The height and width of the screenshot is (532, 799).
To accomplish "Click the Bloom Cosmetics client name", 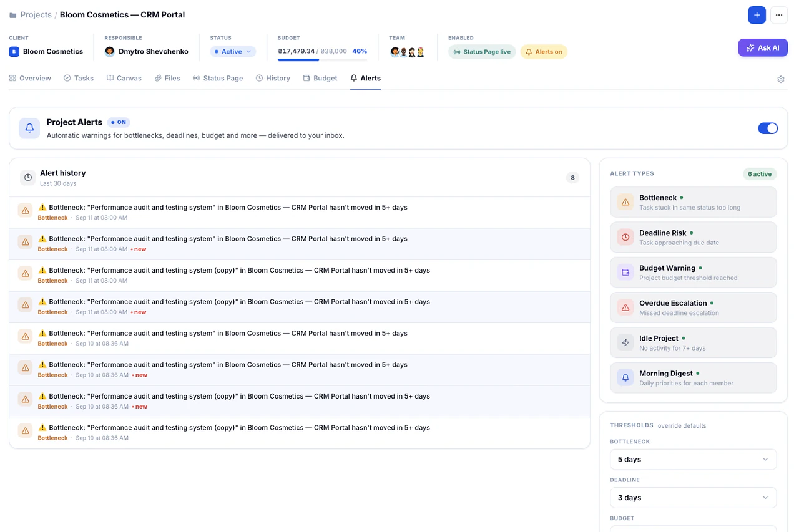I will click(53, 52).
